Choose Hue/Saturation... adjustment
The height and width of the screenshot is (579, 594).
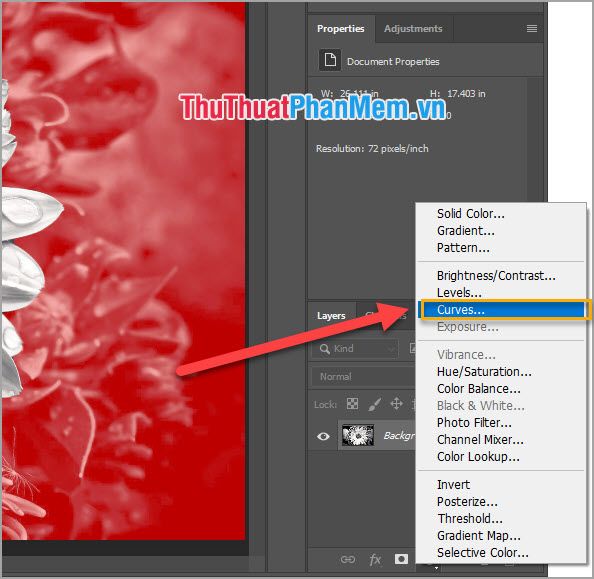click(484, 372)
